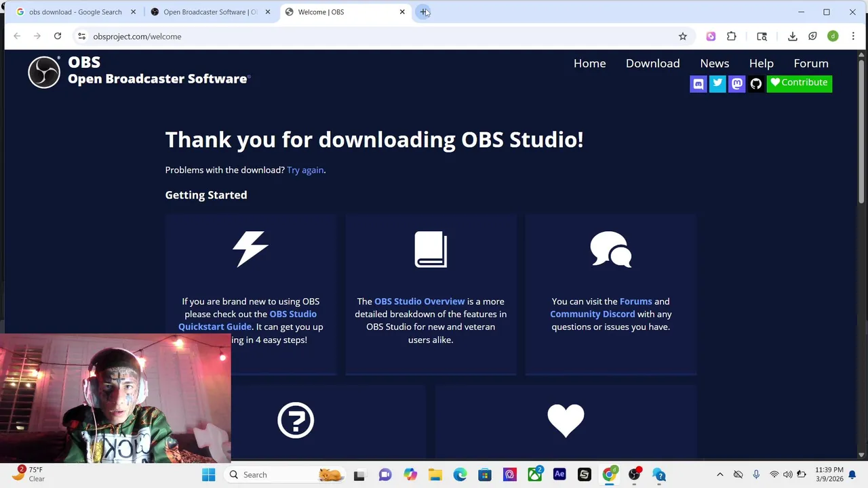Open the Forum nav item
868x488 pixels.
(x=811, y=63)
